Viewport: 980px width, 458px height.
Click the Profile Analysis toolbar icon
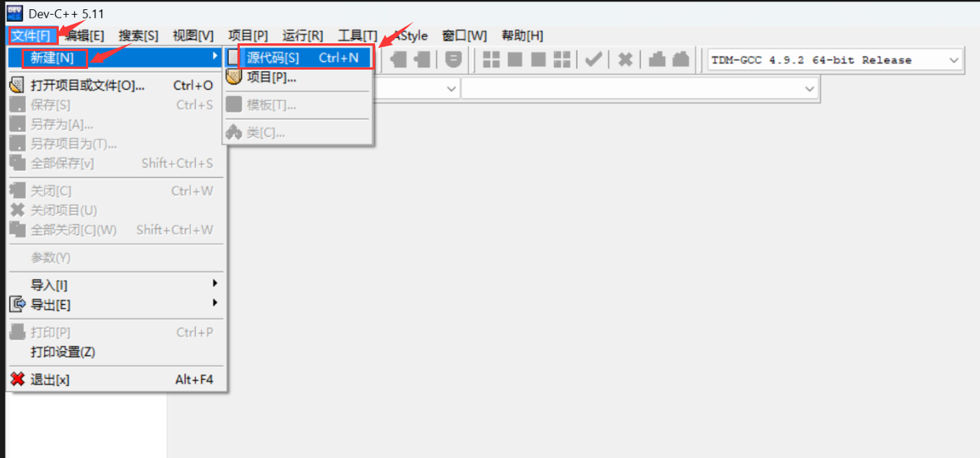click(x=657, y=60)
